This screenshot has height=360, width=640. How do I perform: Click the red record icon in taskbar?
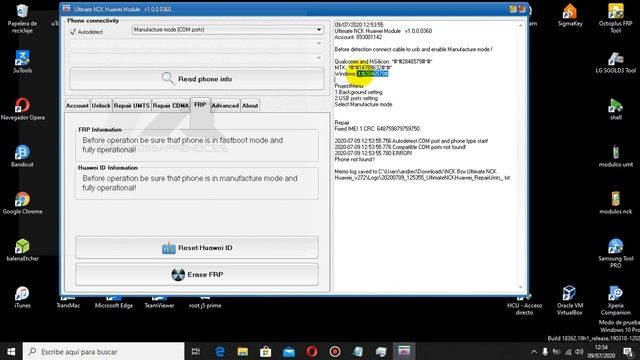[x=335, y=351]
